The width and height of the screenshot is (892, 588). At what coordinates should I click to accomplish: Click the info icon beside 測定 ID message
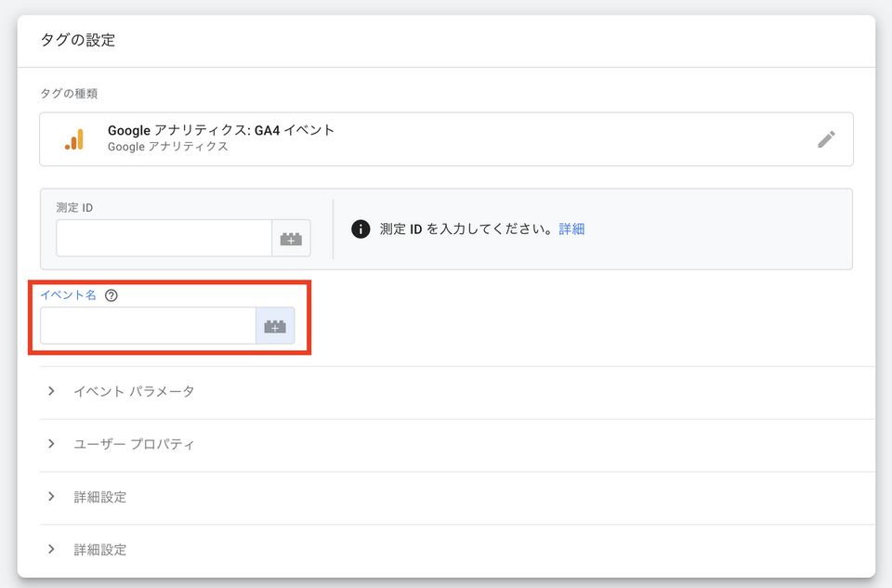click(361, 229)
